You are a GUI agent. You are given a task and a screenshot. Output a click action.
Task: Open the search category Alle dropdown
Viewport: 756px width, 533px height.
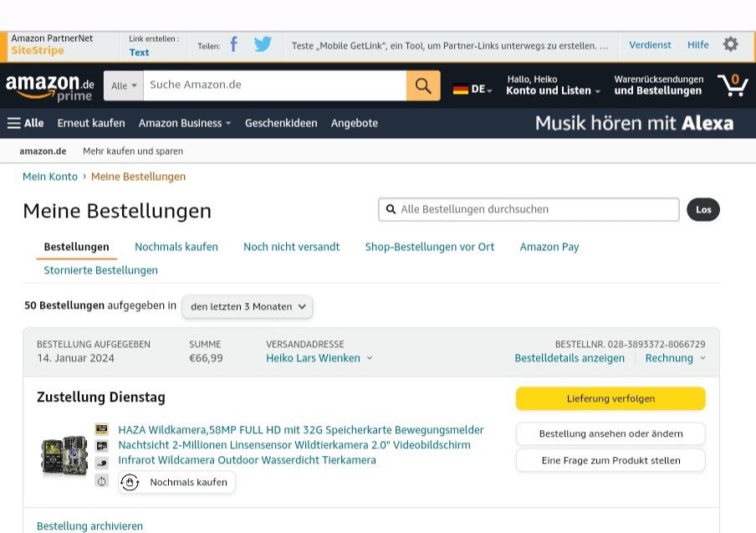tap(124, 85)
